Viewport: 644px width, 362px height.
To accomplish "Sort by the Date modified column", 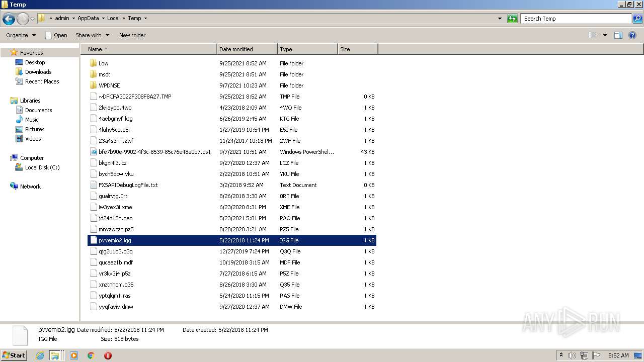I will (x=247, y=49).
